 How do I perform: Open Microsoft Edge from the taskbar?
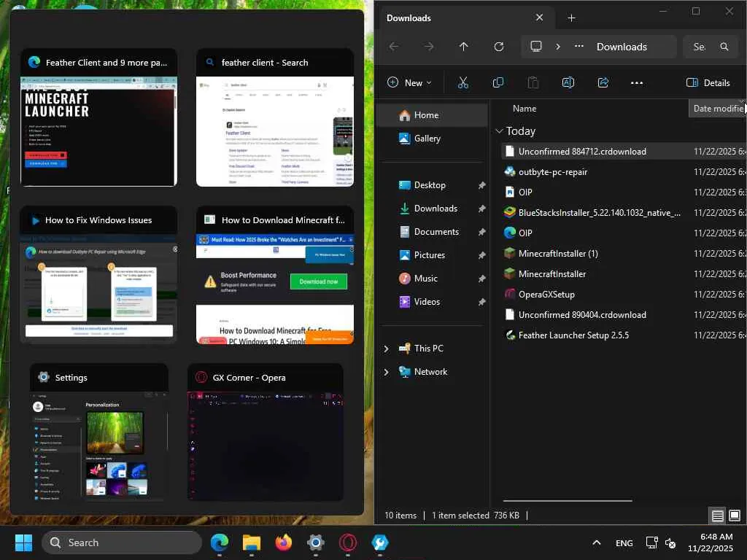coord(219,542)
